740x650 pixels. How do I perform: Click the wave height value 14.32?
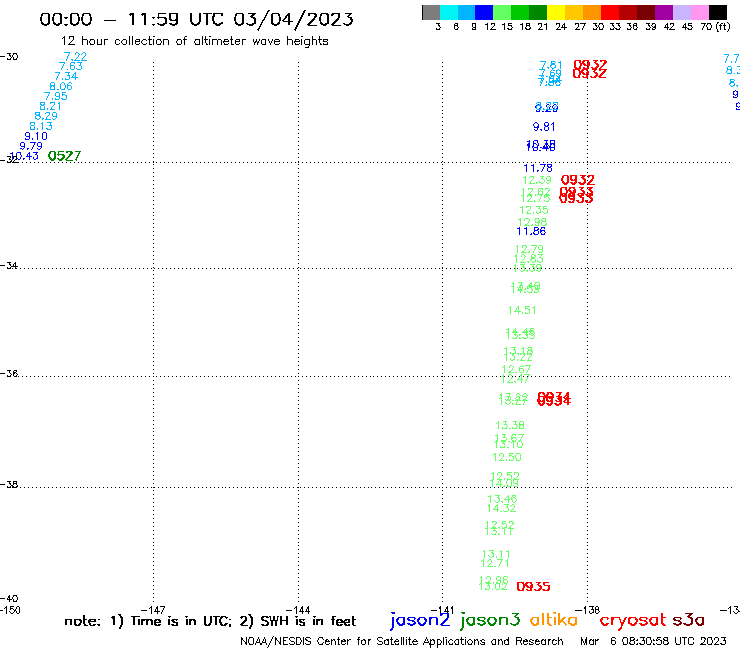(x=501, y=508)
